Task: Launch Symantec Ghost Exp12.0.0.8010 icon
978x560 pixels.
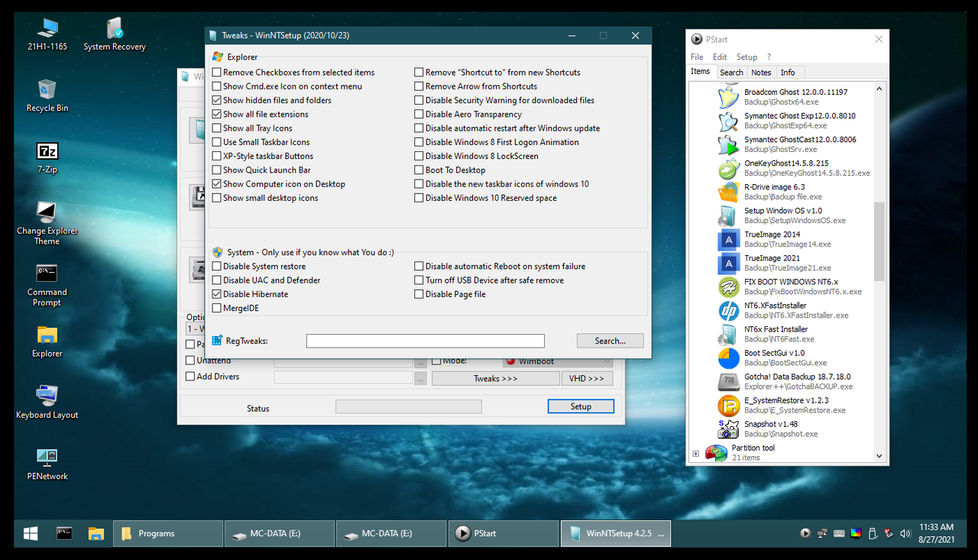Action: [x=729, y=121]
